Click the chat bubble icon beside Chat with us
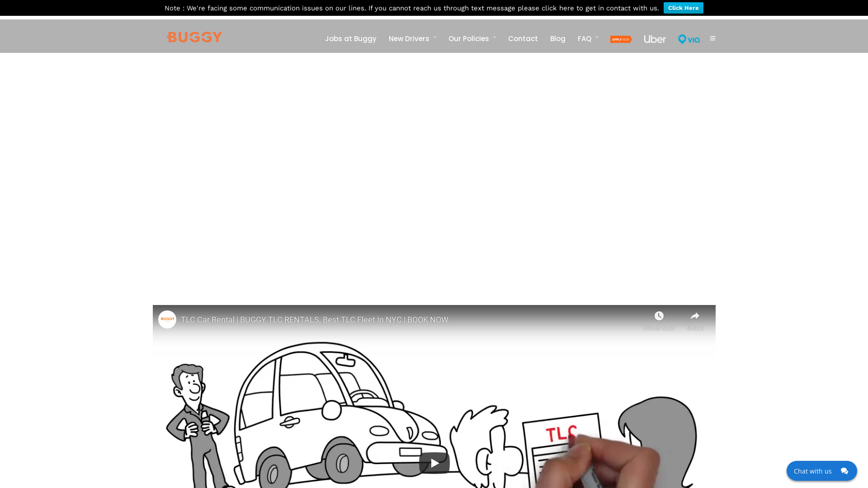The height and width of the screenshot is (488, 868). [x=844, y=471]
